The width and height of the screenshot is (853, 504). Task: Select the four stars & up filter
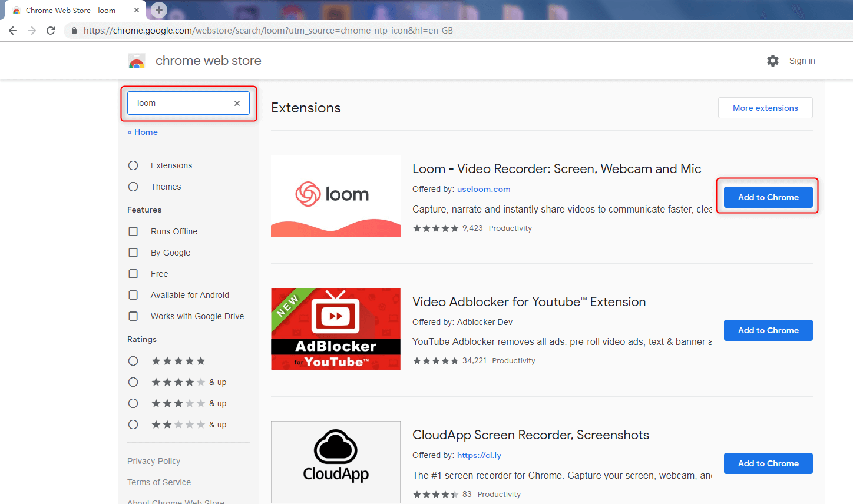click(x=133, y=382)
